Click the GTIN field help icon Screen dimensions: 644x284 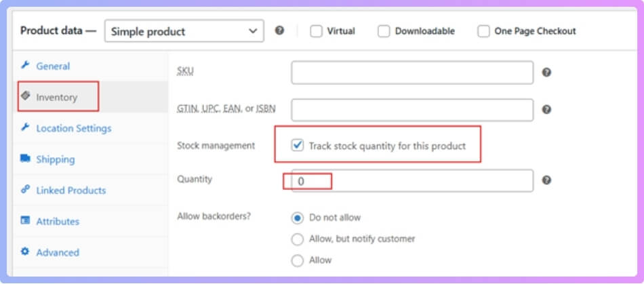pyautogui.click(x=546, y=110)
